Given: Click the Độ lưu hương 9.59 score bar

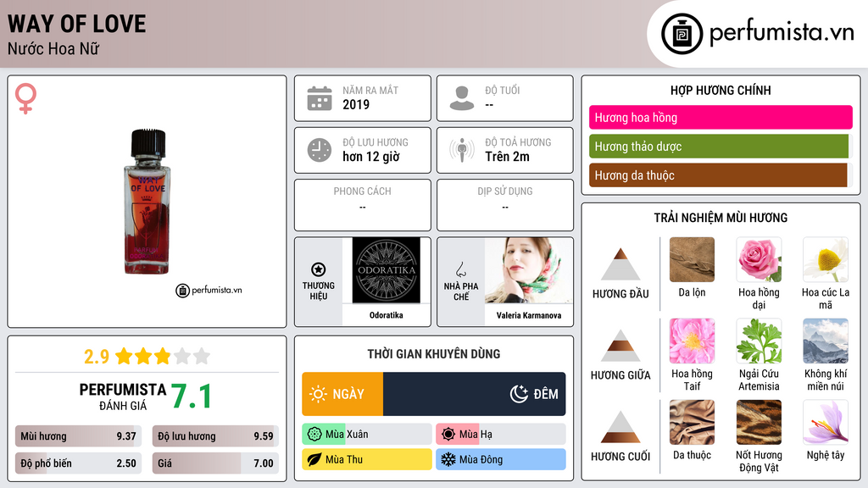Looking at the screenshot, I should pyautogui.click(x=215, y=436).
